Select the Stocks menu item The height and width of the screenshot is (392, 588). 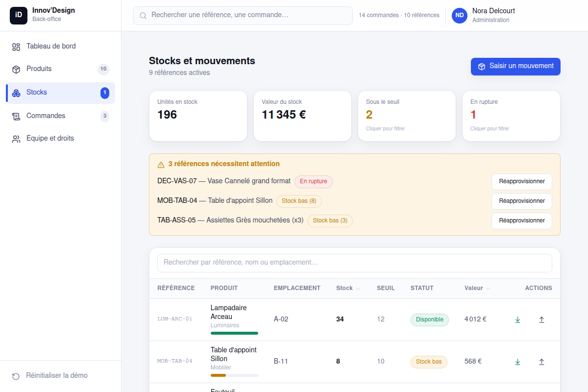pos(60,93)
